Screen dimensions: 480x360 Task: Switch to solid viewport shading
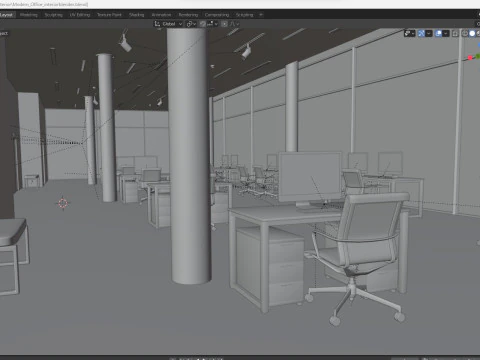472,33
